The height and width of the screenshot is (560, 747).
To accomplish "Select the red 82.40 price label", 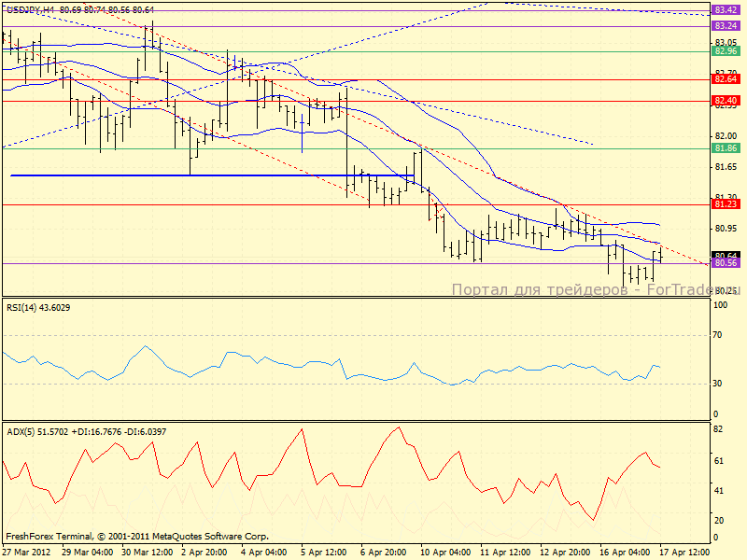I will [726, 100].
